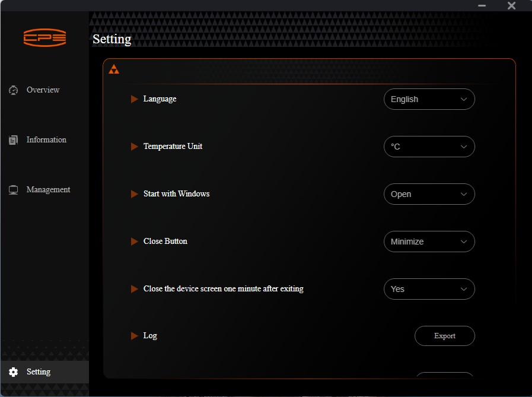The width and height of the screenshot is (532, 397).
Task: Open the Management section
Action: point(48,190)
